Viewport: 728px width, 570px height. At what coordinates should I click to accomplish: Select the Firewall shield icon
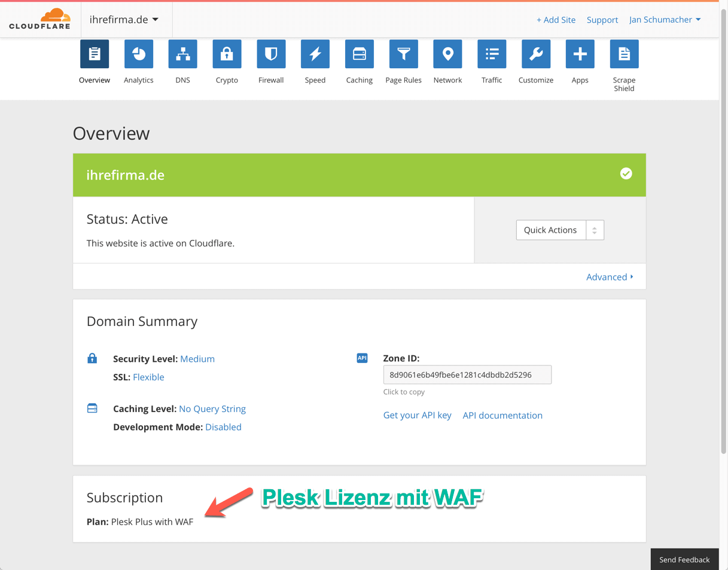coord(271,54)
